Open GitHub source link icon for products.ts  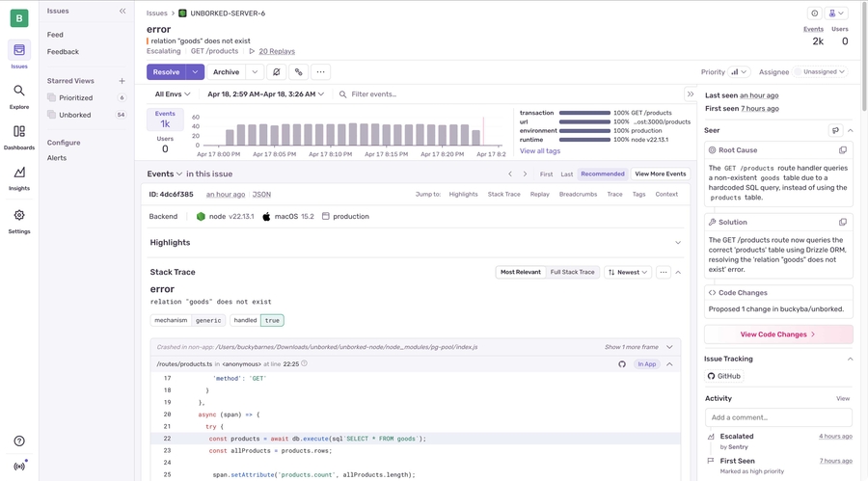pos(622,364)
